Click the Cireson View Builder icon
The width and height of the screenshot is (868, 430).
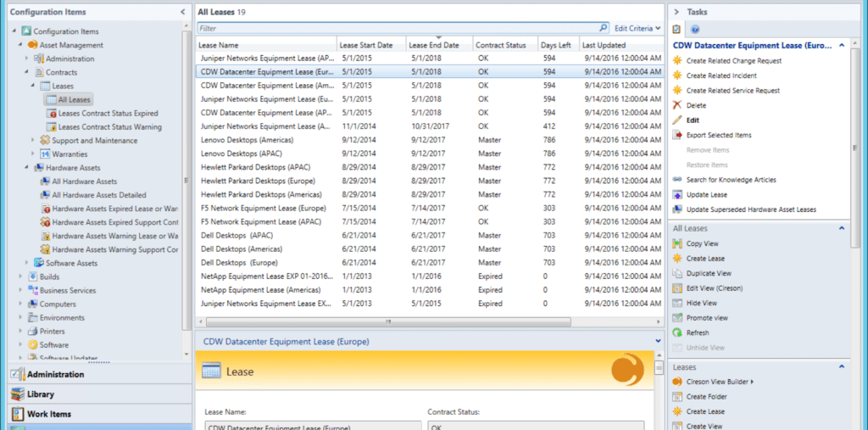pos(676,382)
